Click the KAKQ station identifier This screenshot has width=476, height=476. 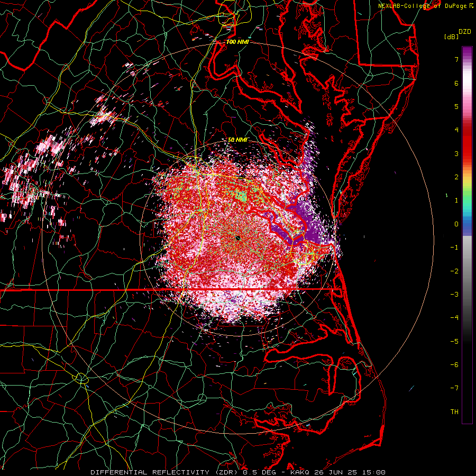pyautogui.click(x=300, y=472)
